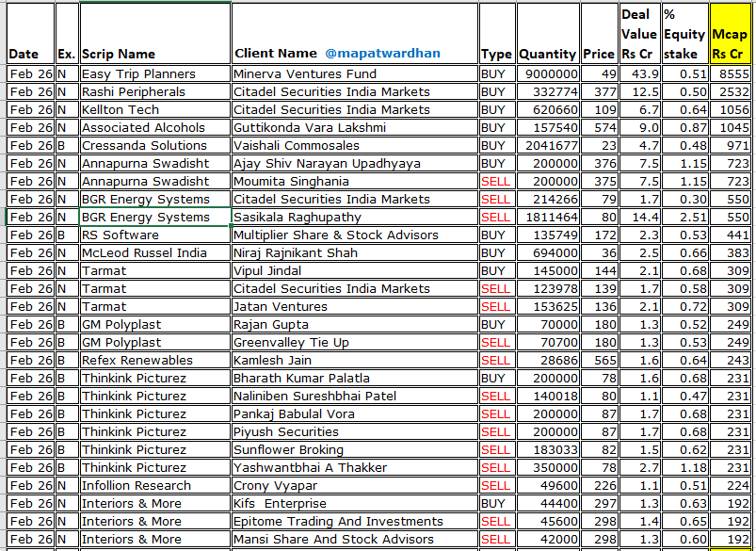The width and height of the screenshot is (756, 551).
Task: Select the Kellton Tech cell
Action: pyautogui.click(x=154, y=109)
